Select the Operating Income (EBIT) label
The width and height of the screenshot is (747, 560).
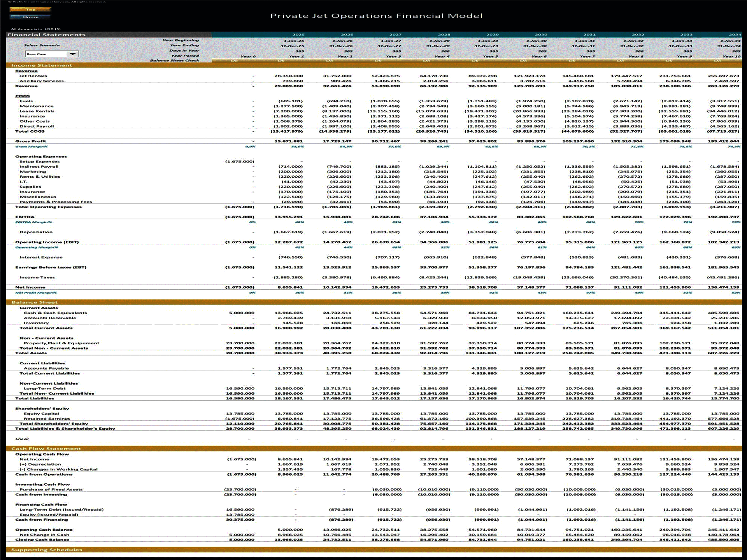point(47,242)
